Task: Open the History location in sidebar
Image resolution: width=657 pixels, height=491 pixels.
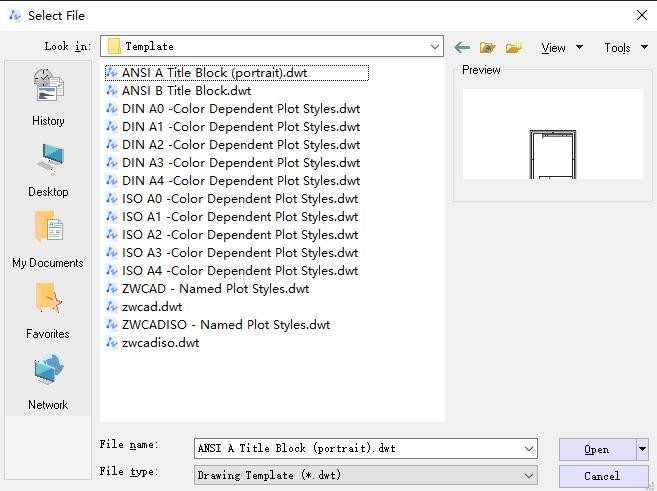Action: point(47,98)
